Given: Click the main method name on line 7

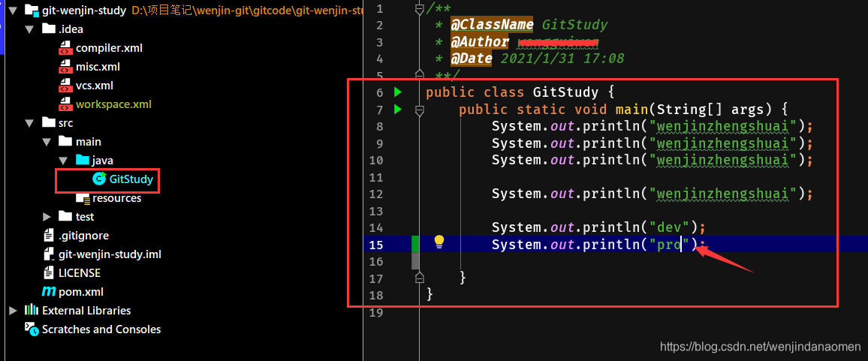Looking at the screenshot, I should pos(631,110).
